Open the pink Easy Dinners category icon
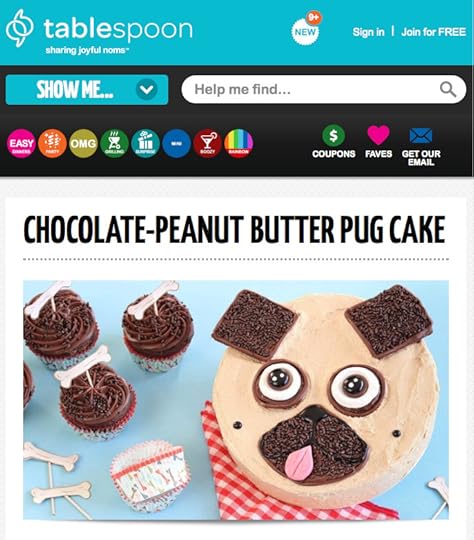Viewport: 474px width, 540px height. [x=21, y=143]
